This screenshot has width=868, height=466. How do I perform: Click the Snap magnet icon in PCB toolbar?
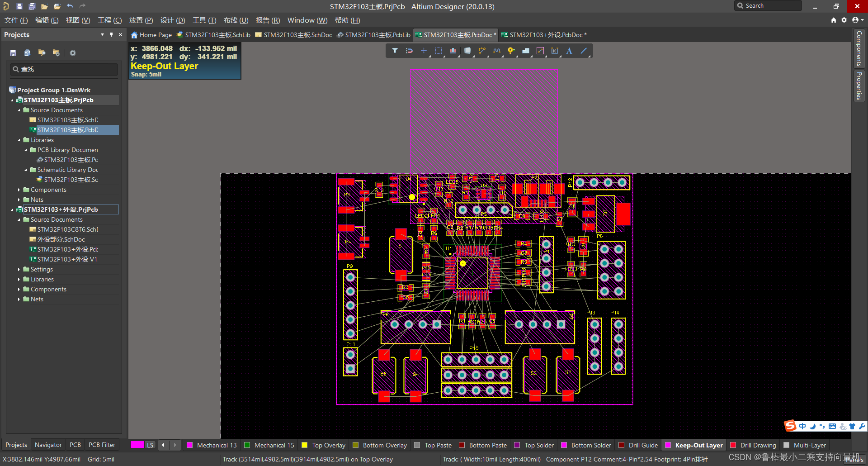(x=409, y=51)
